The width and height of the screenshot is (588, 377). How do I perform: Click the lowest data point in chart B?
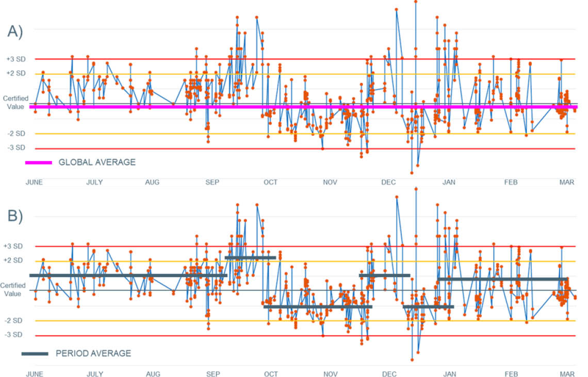(x=412, y=359)
